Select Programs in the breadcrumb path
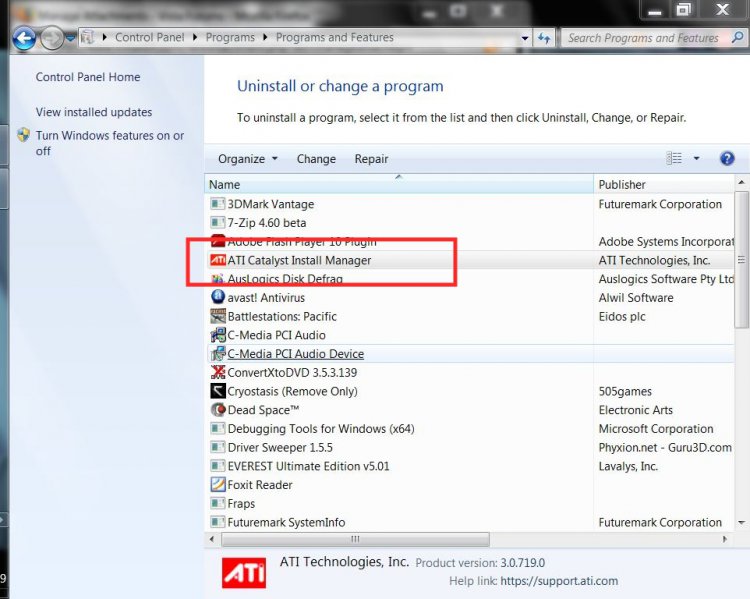 coord(230,37)
